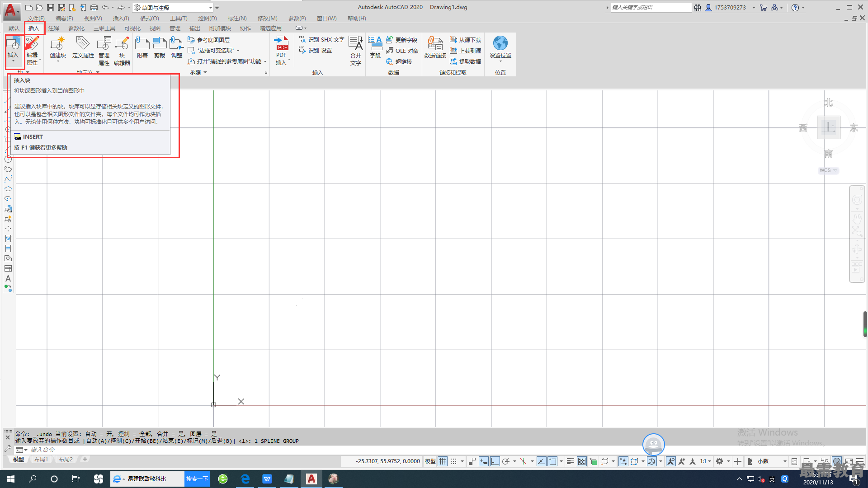Click 上载到源 button
The height and width of the screenshot is (488, 868).
click(465, 51)
